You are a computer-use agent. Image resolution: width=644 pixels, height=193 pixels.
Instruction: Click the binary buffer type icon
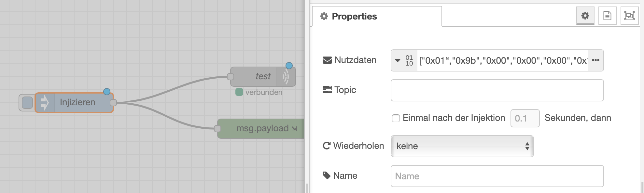409,60
